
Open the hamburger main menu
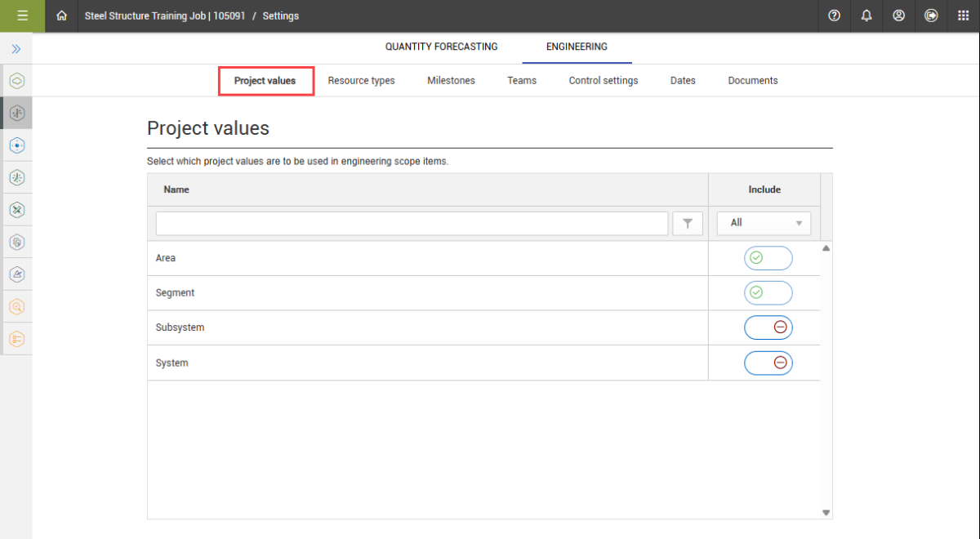[22, 16]
